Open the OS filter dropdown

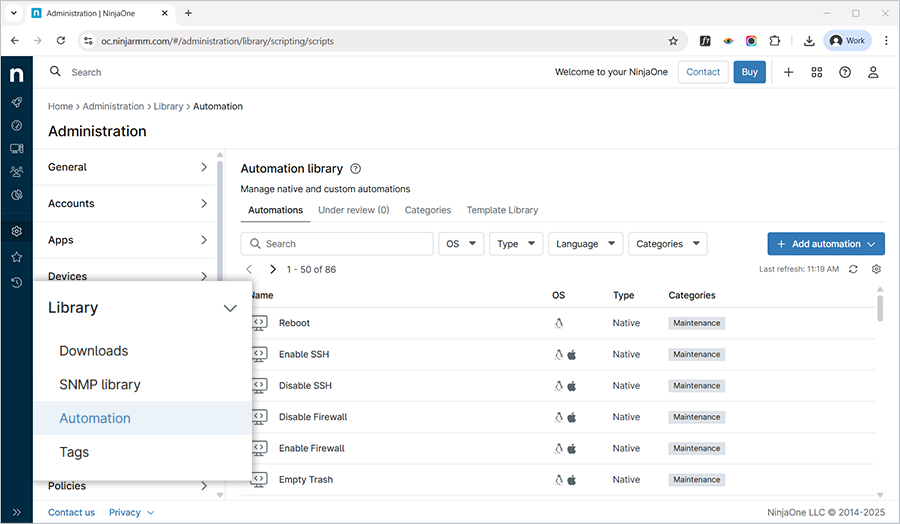click(461, 244)
